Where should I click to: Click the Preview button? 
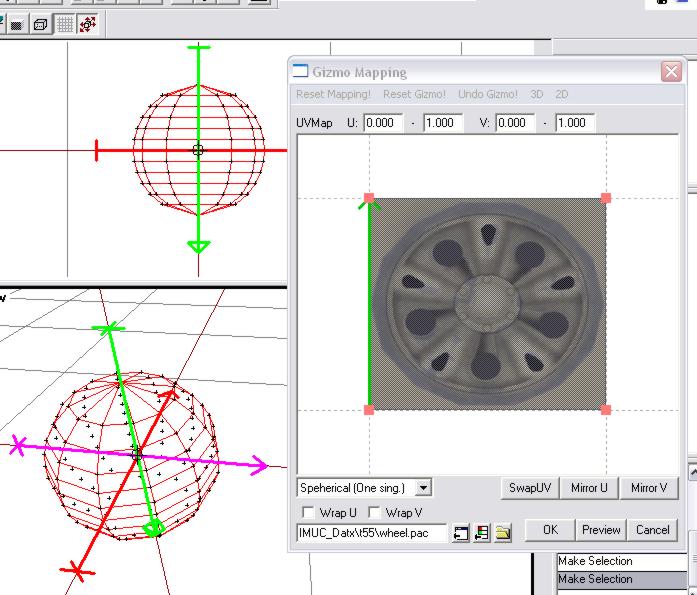coord(601,530)
